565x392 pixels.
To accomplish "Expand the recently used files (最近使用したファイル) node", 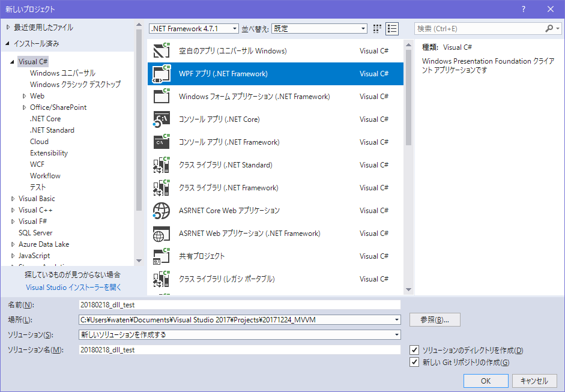I will click(x=8, y=27).
